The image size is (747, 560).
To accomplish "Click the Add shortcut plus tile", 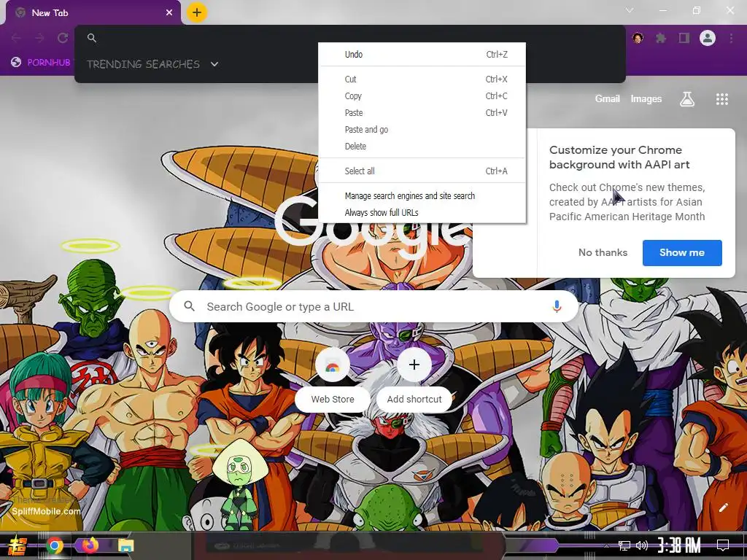I will coord(414,381).
